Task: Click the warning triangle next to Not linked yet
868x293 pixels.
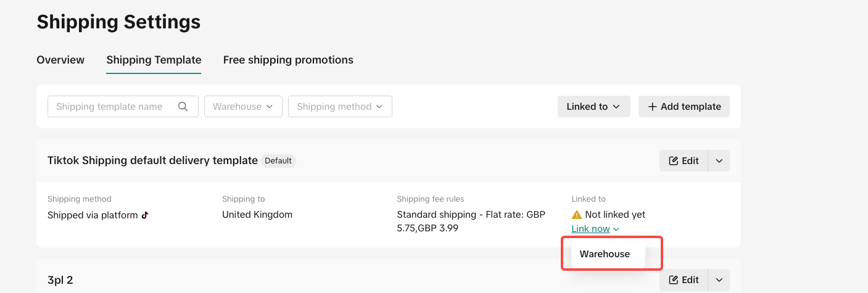Action: (x=577, y=215)
